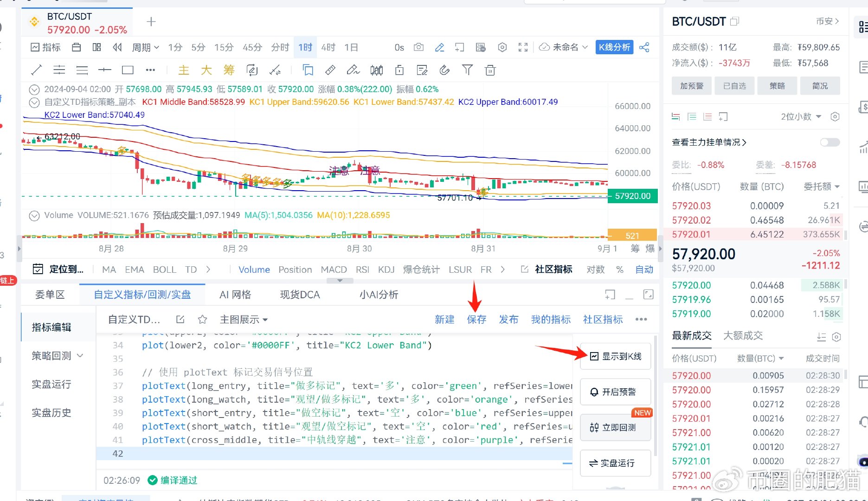Click more options ellipsis in indicator editor
868x501 pixels.
[641, 319]
